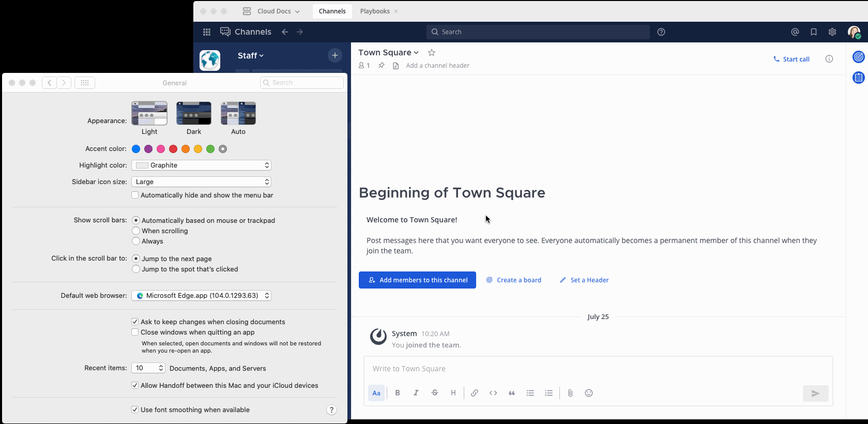Choose the orange accent color

pyautogui.click(x=186, y=149)
